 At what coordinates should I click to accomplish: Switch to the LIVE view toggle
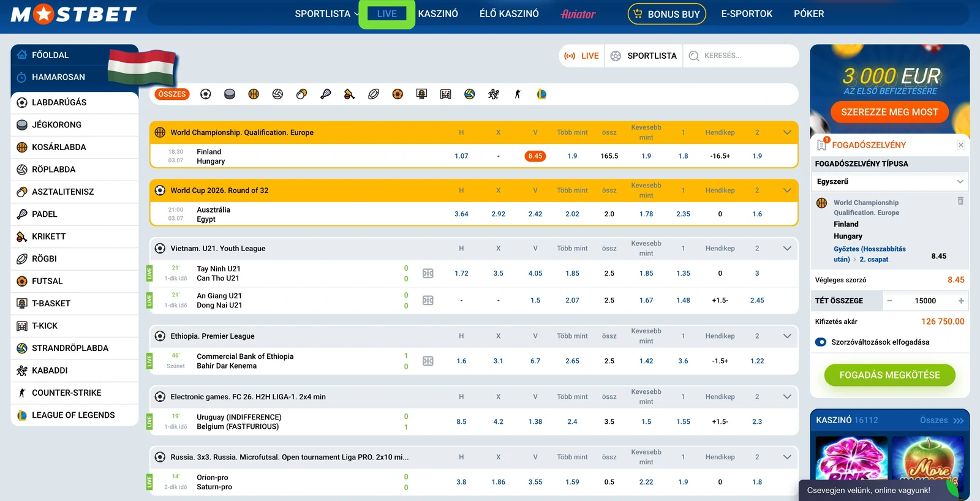[x=582, y=56]
